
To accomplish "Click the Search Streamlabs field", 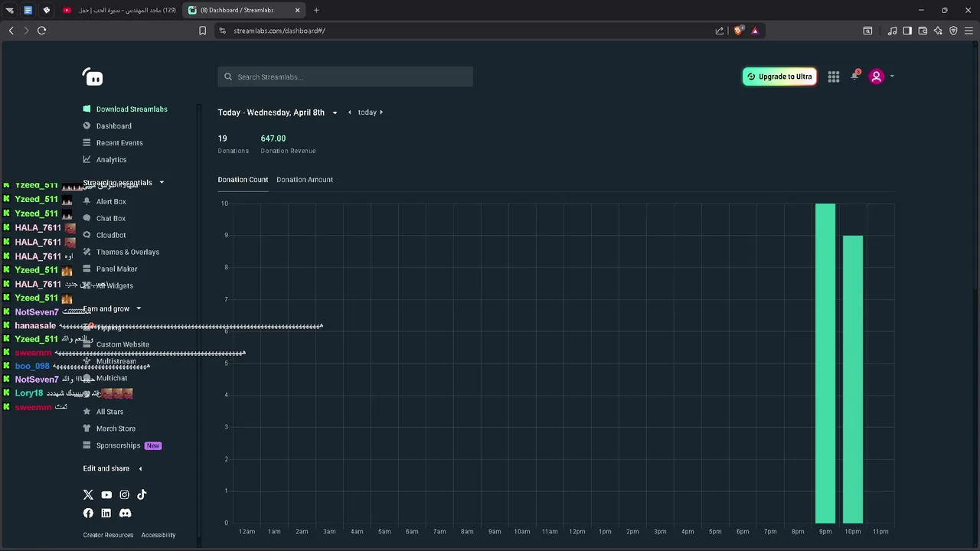I will pos(345,77).
